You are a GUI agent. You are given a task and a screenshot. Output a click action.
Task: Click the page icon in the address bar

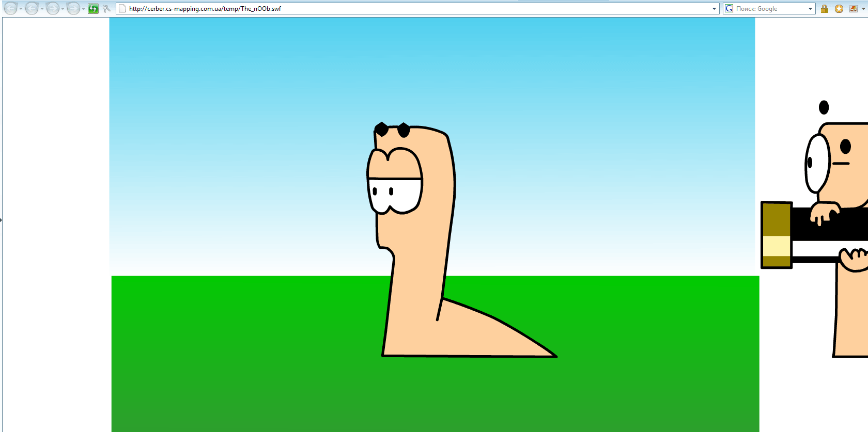click(122, 9)
